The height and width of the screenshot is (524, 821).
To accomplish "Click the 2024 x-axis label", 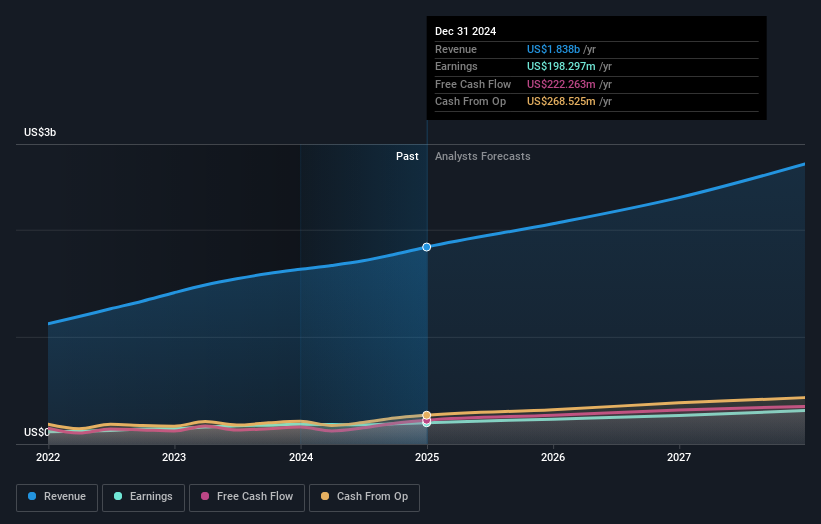I will (301, 457).
